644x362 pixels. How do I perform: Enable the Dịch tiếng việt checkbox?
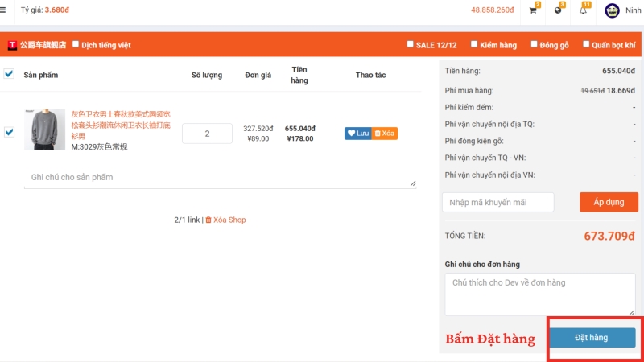coord(76,44)
